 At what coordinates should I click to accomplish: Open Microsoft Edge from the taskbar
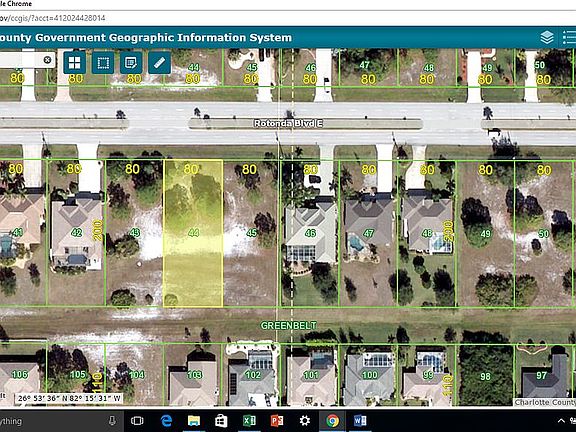pos(166,421)
